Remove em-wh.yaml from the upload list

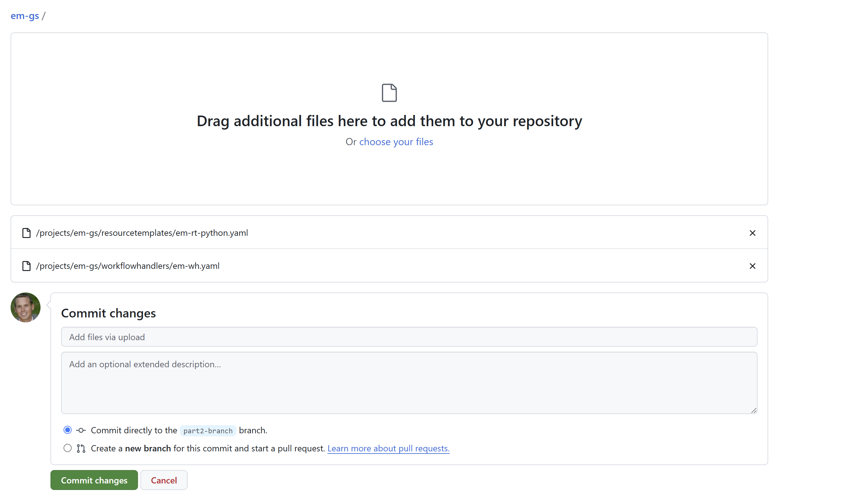pos(752,266)
